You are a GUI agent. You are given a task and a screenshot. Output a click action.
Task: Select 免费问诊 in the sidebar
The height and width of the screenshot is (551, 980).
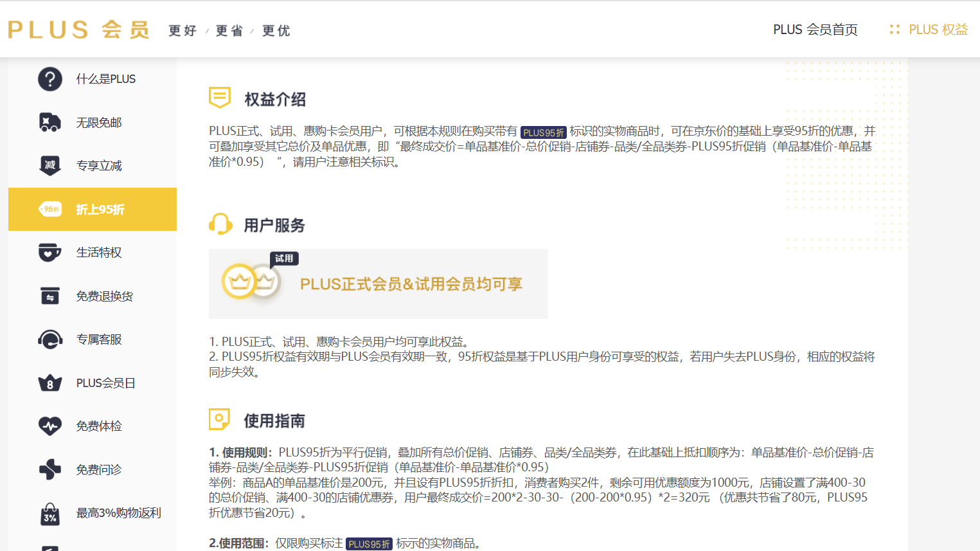tap(93, 469)
